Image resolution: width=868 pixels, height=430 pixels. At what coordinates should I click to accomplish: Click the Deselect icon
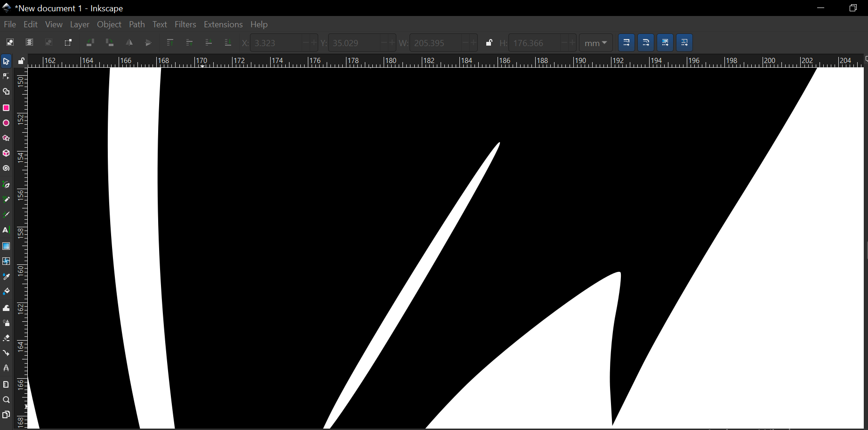48,43
